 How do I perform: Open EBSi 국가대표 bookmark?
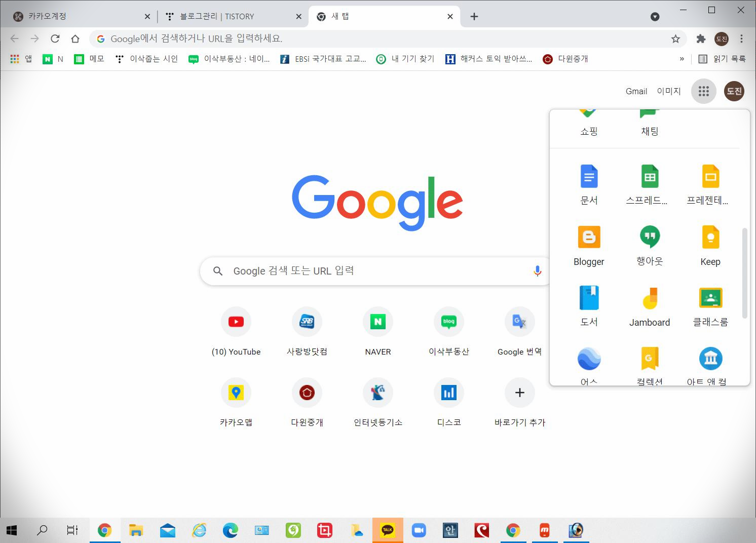point(323,59)
